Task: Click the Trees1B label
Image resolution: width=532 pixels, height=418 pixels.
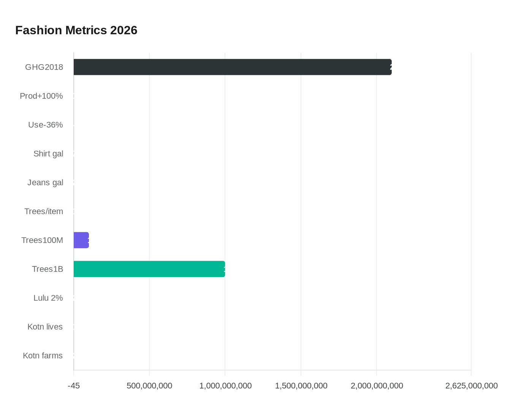Action: point(47,269)
